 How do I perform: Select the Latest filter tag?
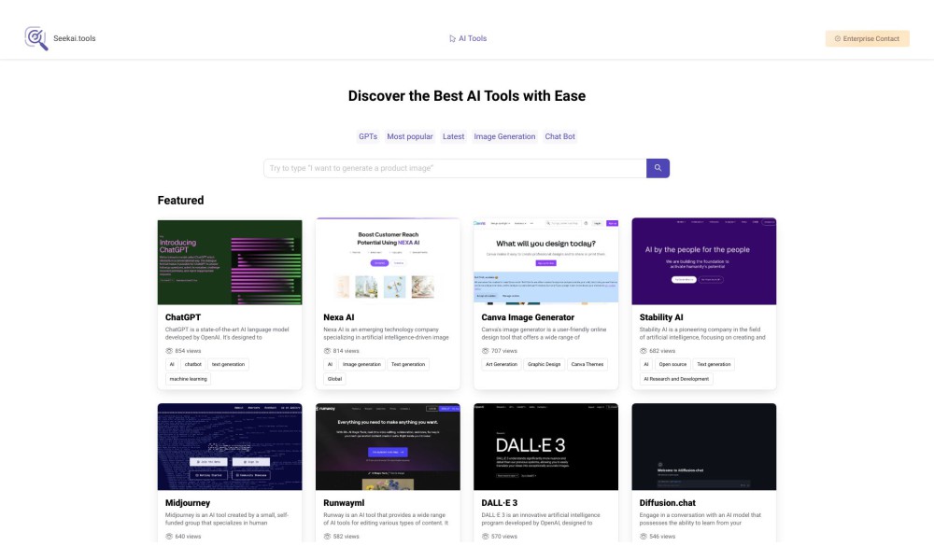coord(453,136)
